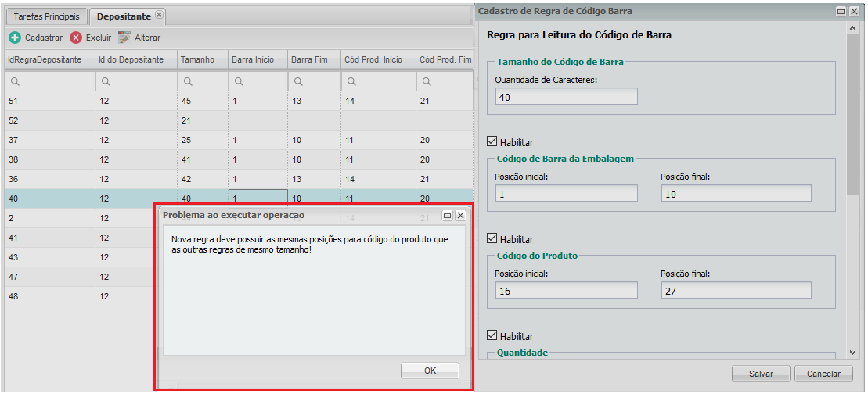The image size is (868, 394).
Task: Select the row with IdRegraDepositante 38
Action: 239,159
